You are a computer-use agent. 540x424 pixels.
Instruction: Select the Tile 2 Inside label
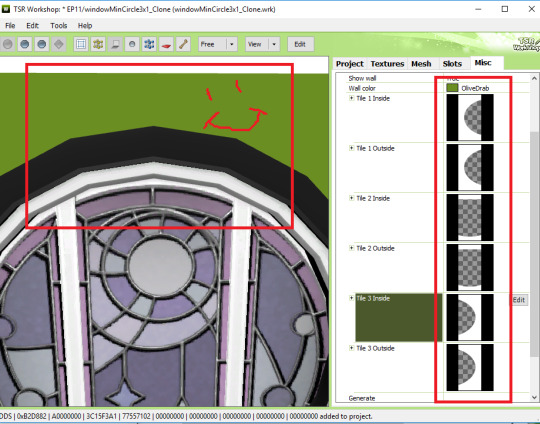373,198
